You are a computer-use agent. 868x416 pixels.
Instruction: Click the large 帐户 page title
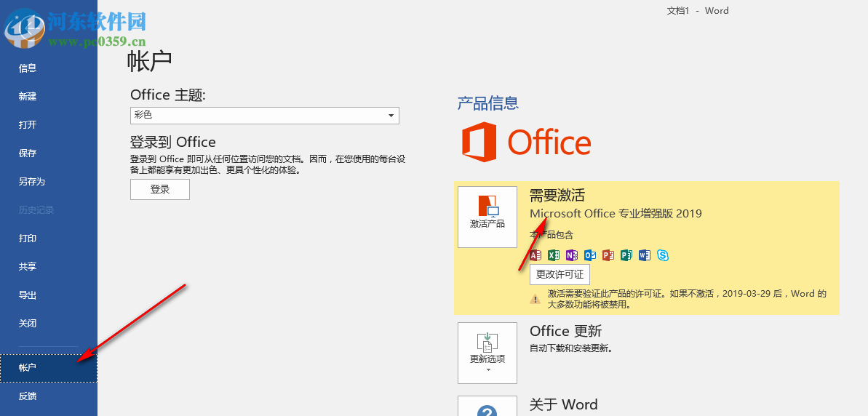pos(149,61)
